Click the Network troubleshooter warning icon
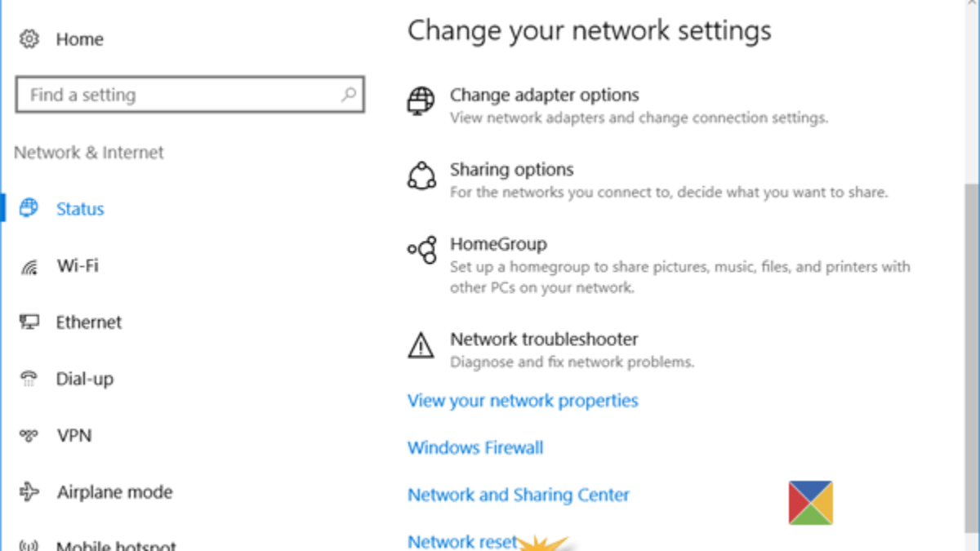 (421, 345)
